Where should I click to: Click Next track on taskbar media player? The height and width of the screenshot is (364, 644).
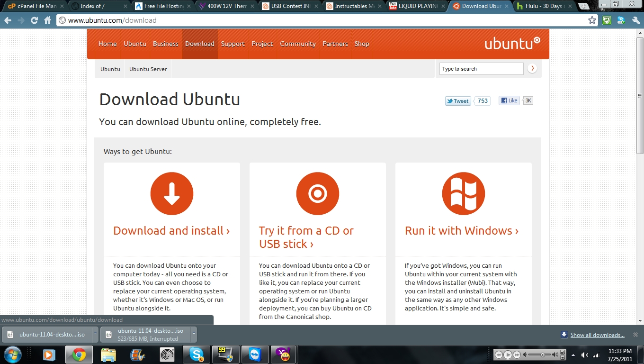[x=517, y=355]
